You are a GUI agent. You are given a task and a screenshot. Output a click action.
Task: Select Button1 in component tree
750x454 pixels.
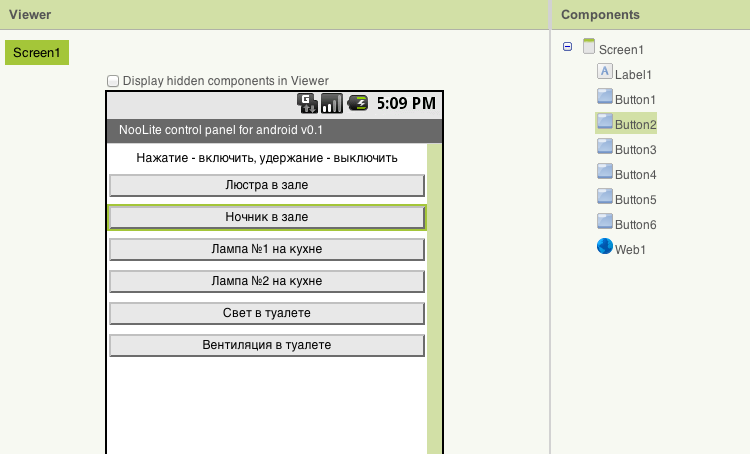(x=635, y=100)
